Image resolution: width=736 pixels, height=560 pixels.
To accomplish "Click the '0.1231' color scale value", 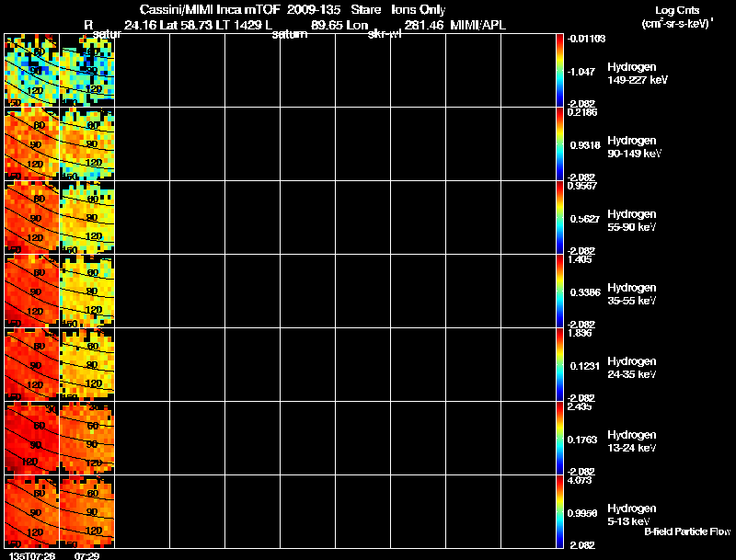I will (x=585, y=366).
